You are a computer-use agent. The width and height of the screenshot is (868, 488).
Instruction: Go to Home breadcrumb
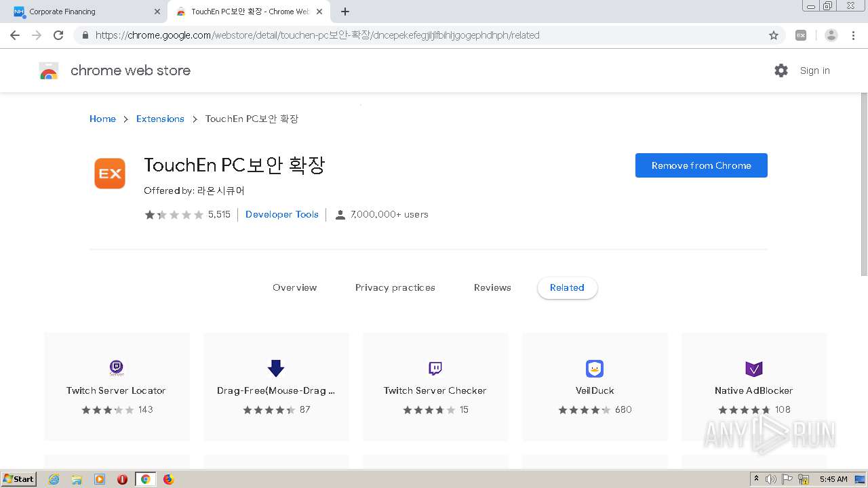[102, 119]
